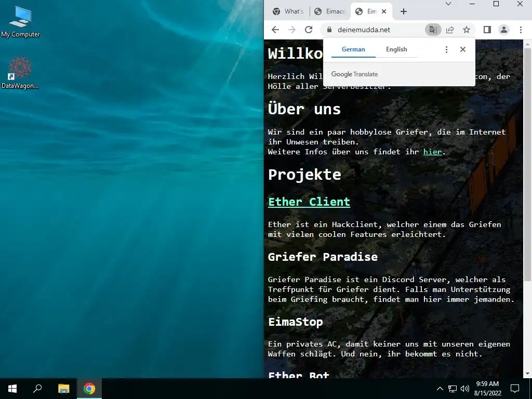Share this page via share icon

450,30
